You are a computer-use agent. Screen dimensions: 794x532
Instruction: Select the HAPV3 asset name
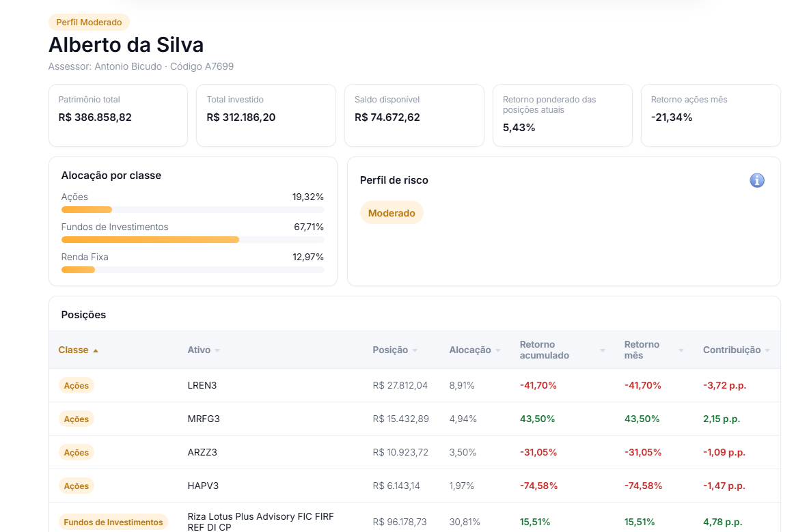click(203, 486)
